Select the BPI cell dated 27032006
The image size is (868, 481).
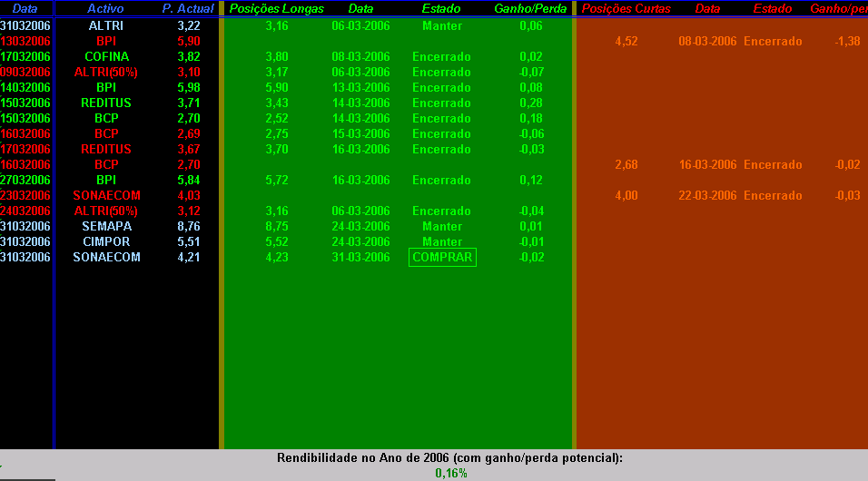click(x=105, y=180)
